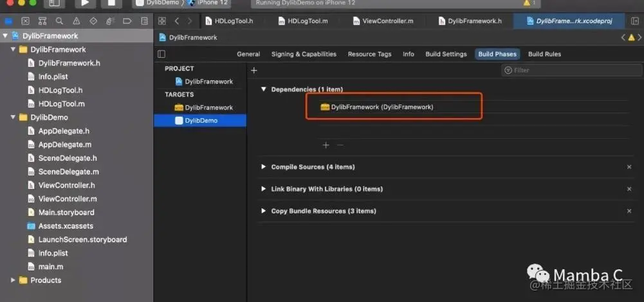Expand the Compile Sources section
The image size is (644, 302).
click(x=264, y=167)
